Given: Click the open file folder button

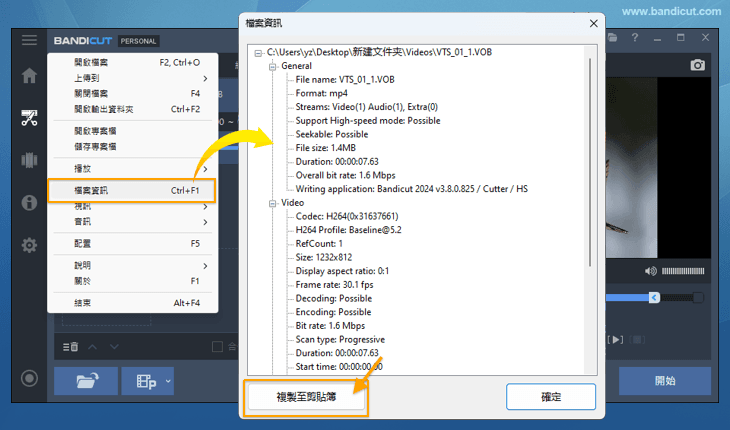Looking at the screenshot, I should coord(86,381).
